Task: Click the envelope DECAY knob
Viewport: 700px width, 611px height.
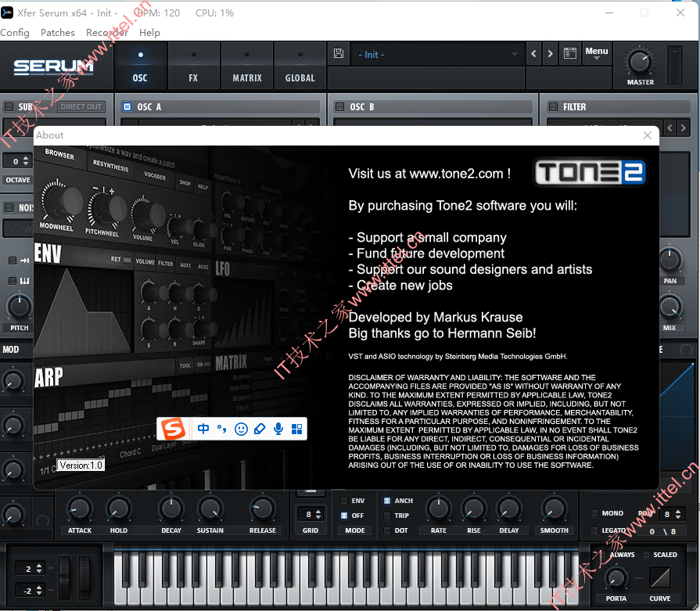Action: pos(171,509)
